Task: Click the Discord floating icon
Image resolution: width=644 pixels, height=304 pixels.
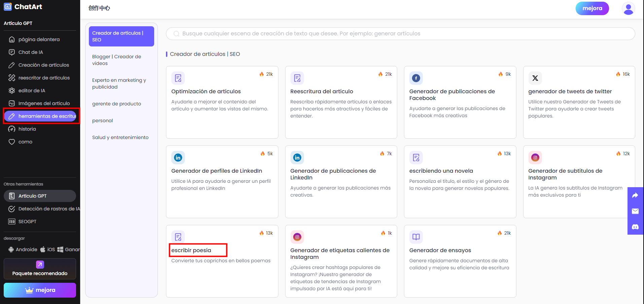Action: point(635,227)
